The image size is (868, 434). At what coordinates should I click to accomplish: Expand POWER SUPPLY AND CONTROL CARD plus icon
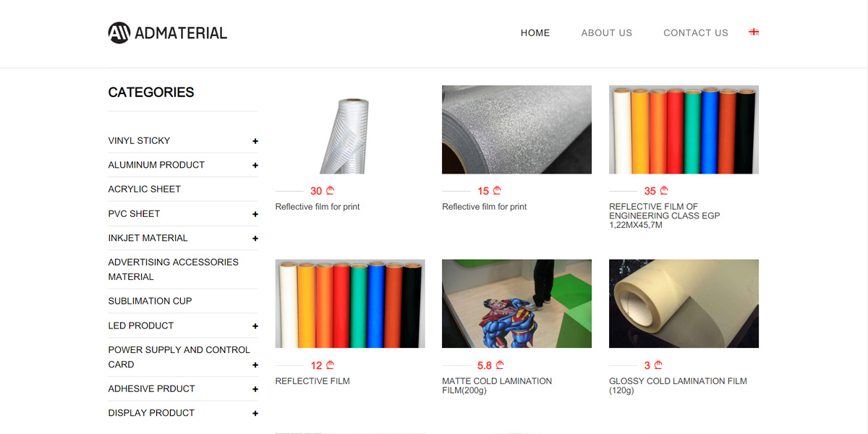(x=255, y=365)
